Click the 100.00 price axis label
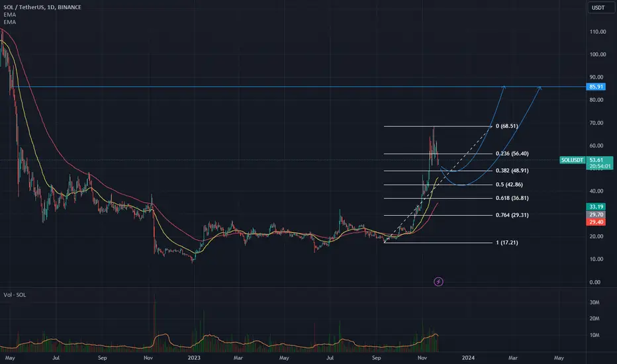Screen dimensions: 617x364 point(598,54)
